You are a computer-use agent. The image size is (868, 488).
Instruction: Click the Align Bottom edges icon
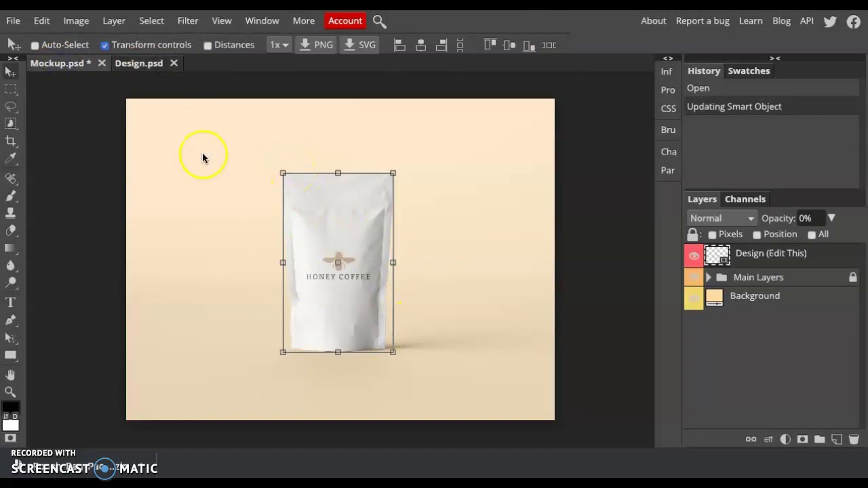pyautogui.click(x=530, y=45)
